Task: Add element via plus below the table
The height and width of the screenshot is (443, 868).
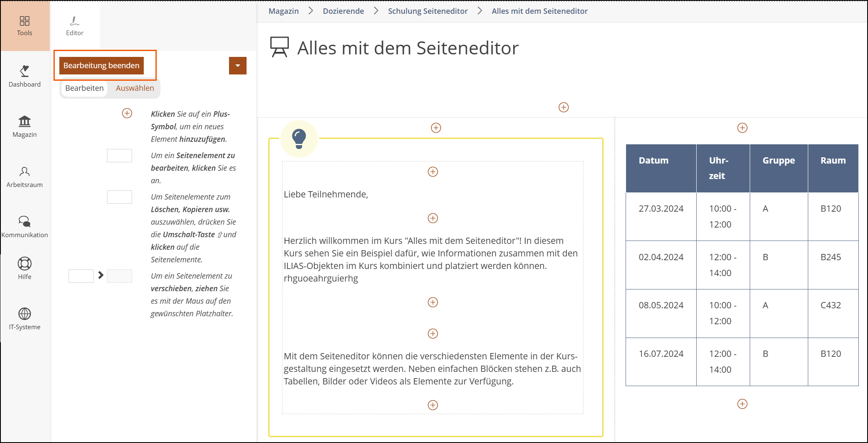Action: pos(742,404)
